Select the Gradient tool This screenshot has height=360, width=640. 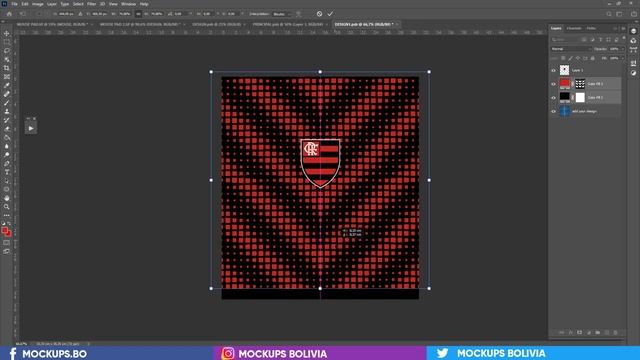pos(7,137)
